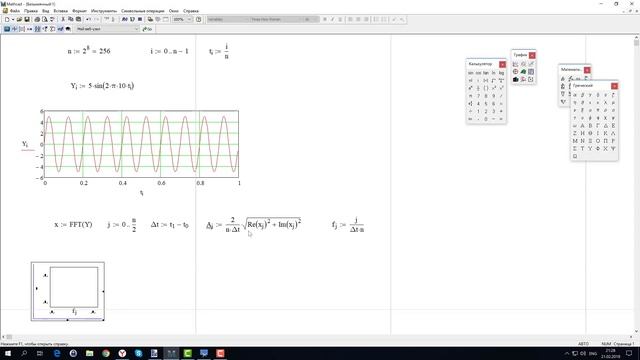Image resolution: width=640 pixels, height=360 pixels.
Task: Insert an X-Y plot from the Graph palette
Action: coord(516,64)
